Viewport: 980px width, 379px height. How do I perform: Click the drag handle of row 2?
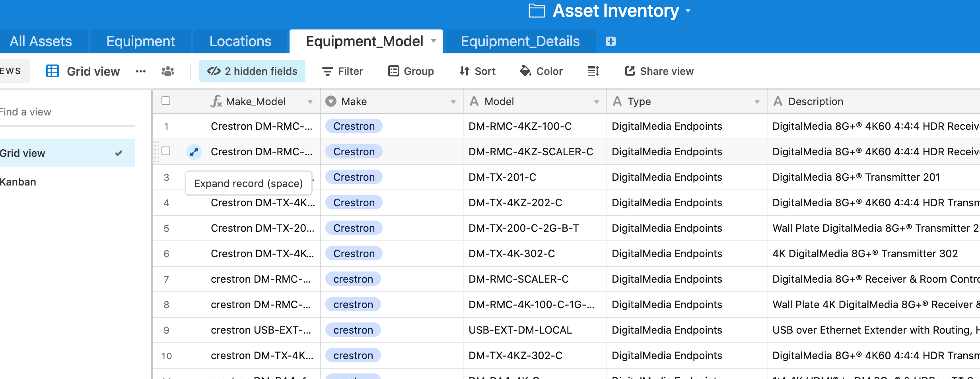(x=157, y=152)
